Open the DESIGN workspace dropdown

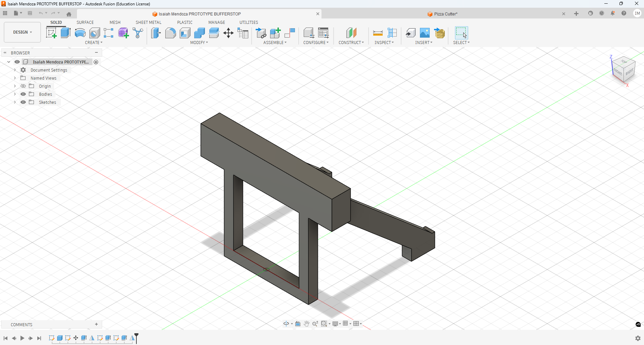point(23,32)
